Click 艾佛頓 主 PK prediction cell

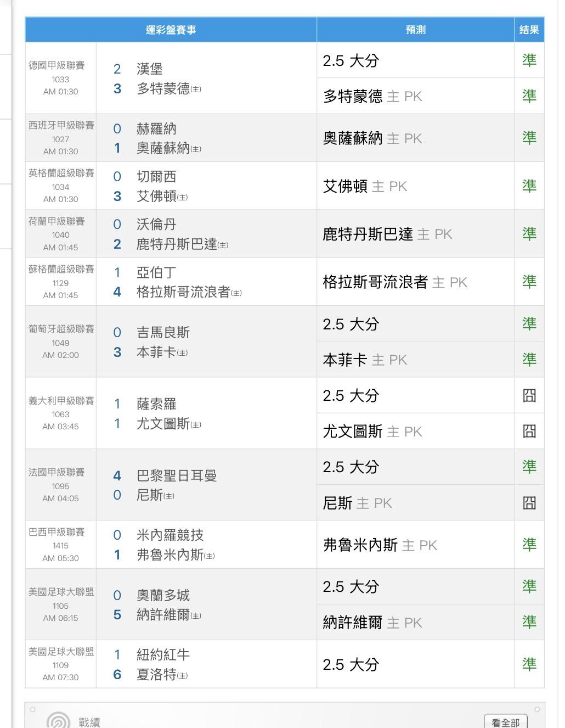tap(365, 186)
